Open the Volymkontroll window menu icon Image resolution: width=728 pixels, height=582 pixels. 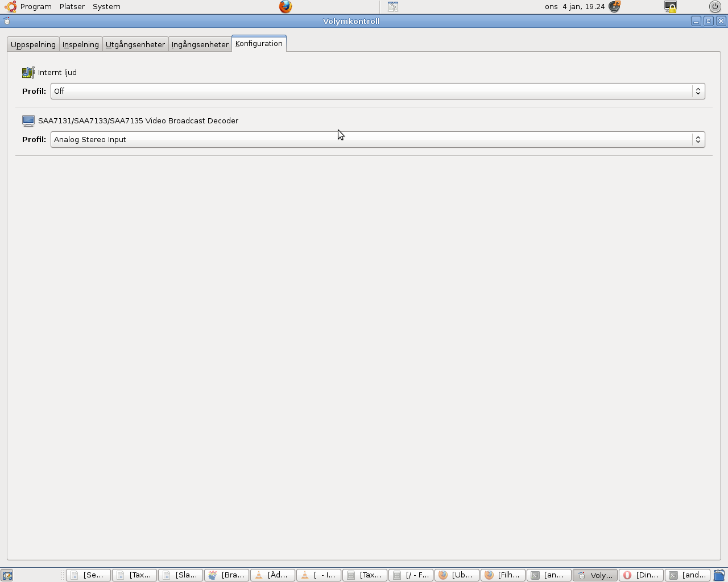(7, 21)
